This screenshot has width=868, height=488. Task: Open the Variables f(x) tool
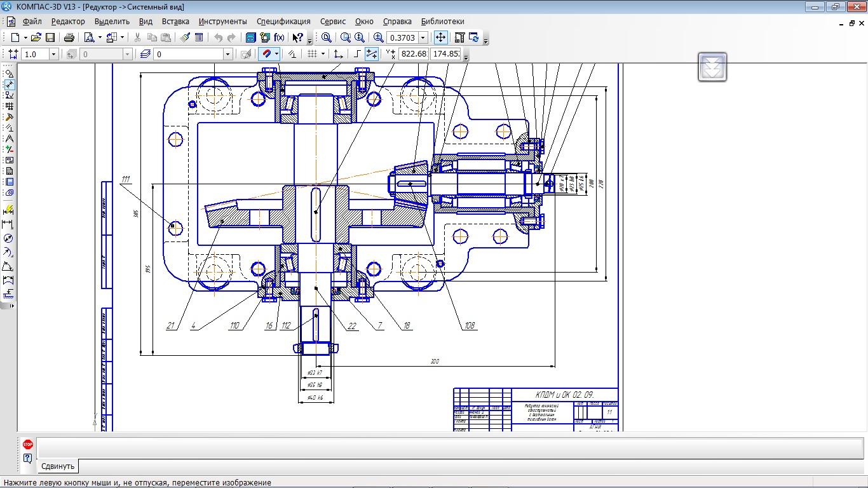click(279, 37)
